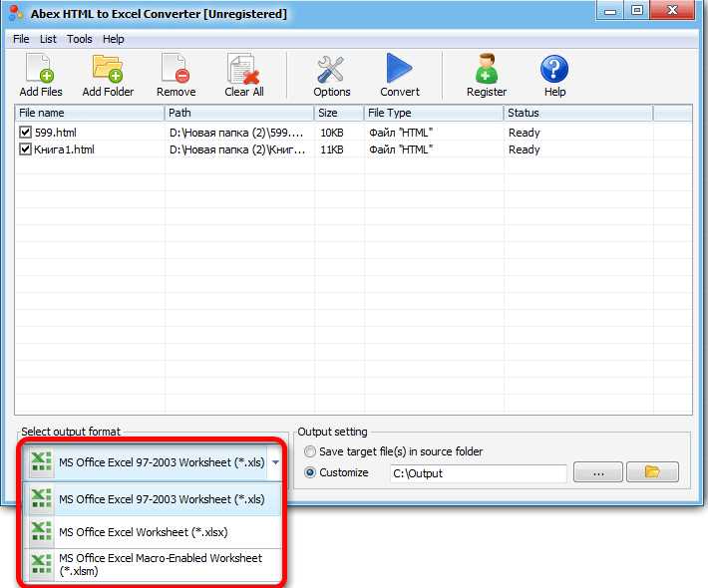Minimize the Abex converter window
Viewport: 708px width, 588px height.
[610, 10]
